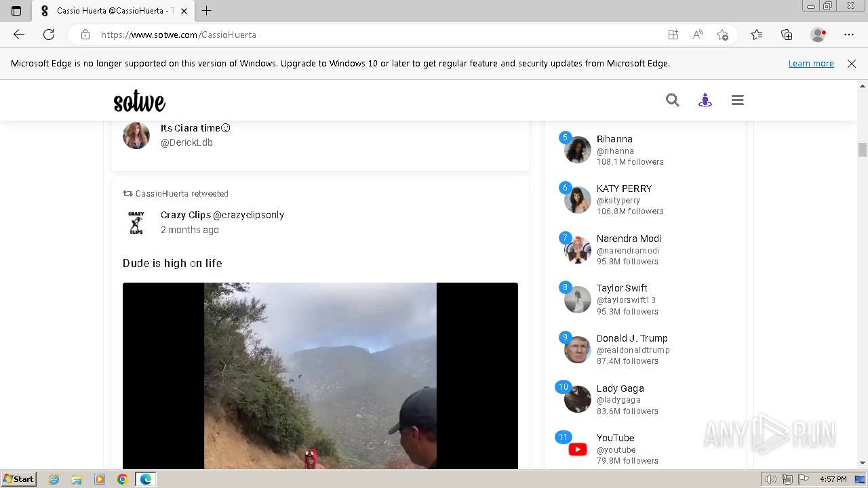Go back to previous page
This screenshot has width=868, height=488.
19,35
